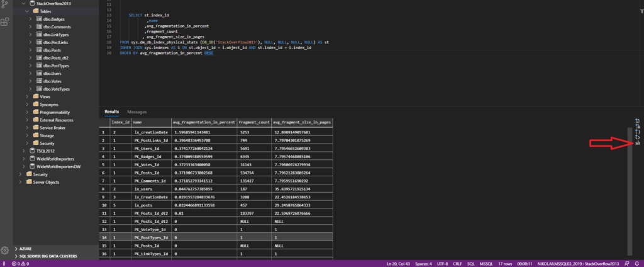
Task: Click the notifications bell in status bar
Action: pyautogui.click(x=636, y=263)
